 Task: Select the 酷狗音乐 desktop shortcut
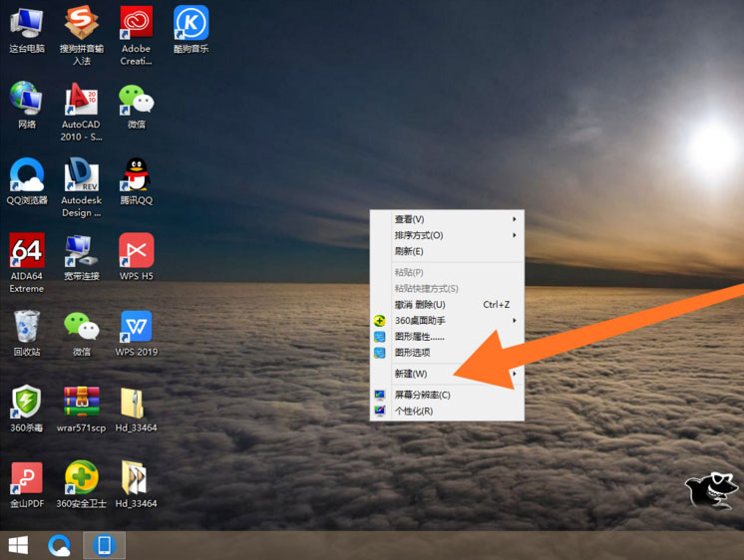tap(190, 30)
